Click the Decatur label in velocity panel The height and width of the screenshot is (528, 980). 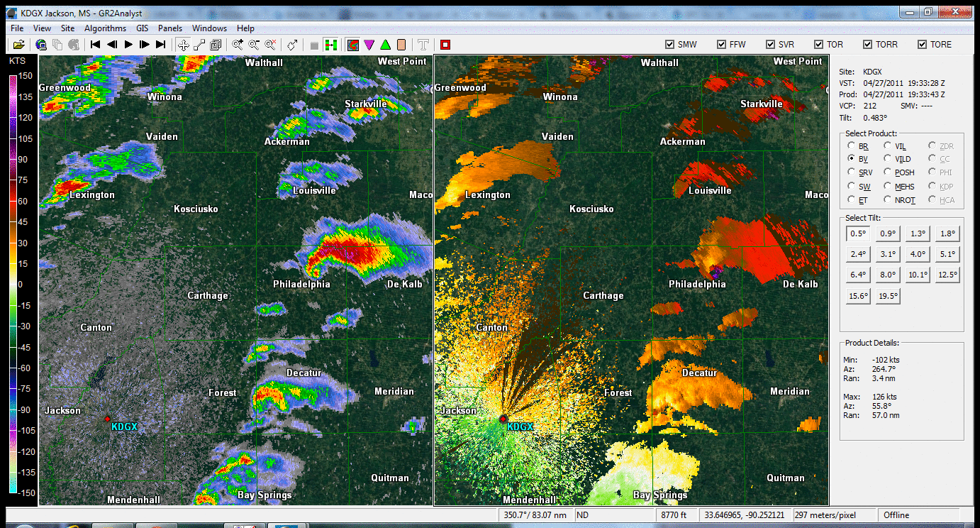click(x=699, y=373)
